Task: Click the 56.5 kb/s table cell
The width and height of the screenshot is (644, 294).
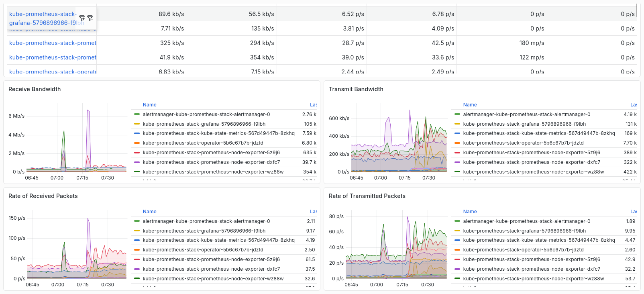Action: coord(232,14)
